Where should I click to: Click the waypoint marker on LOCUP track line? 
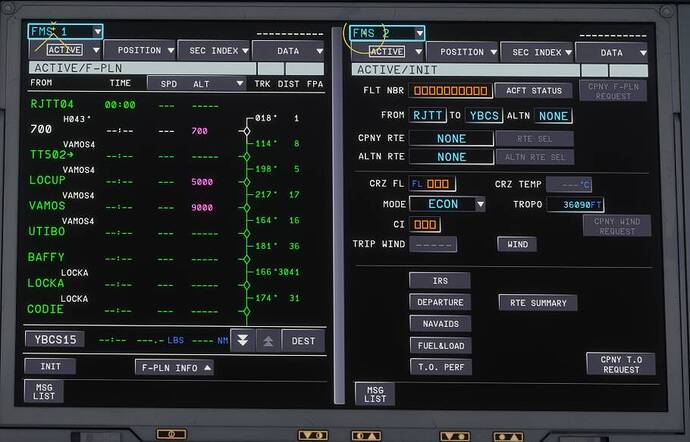247,182
